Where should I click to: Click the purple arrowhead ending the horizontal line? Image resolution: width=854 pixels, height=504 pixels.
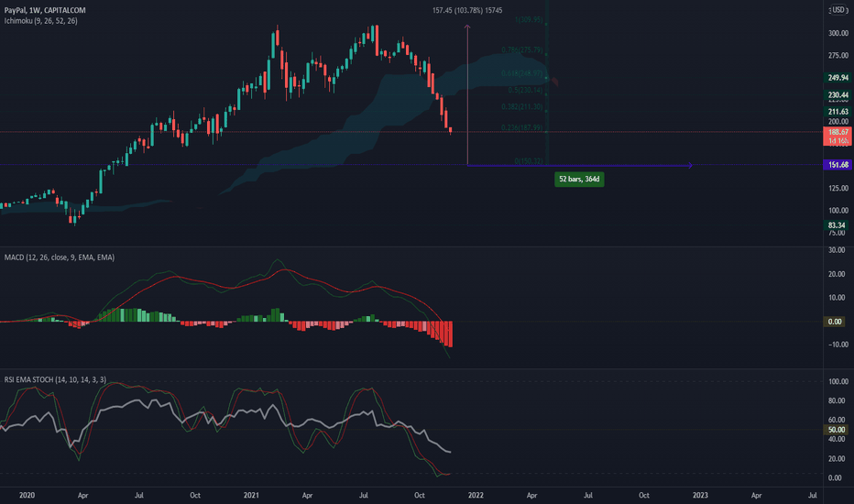690,165
